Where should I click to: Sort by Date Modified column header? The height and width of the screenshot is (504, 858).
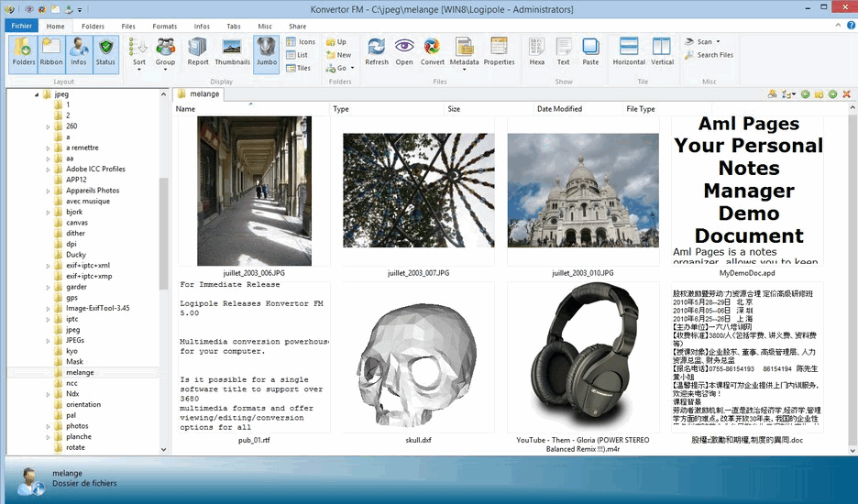click(578, 109)
